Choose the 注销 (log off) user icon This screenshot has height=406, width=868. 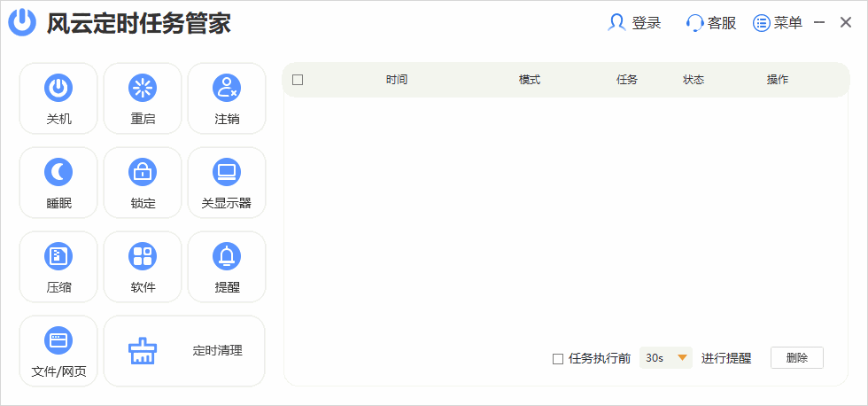[227, 88]
